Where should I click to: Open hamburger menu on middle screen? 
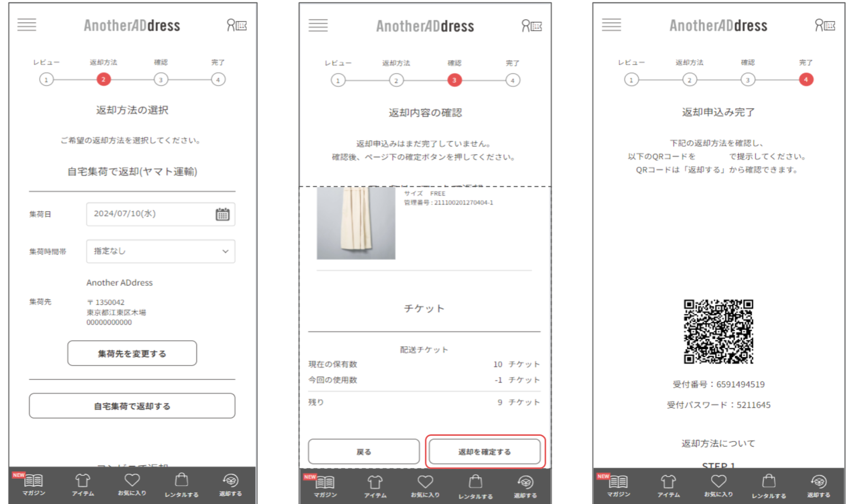pos(318,25)
